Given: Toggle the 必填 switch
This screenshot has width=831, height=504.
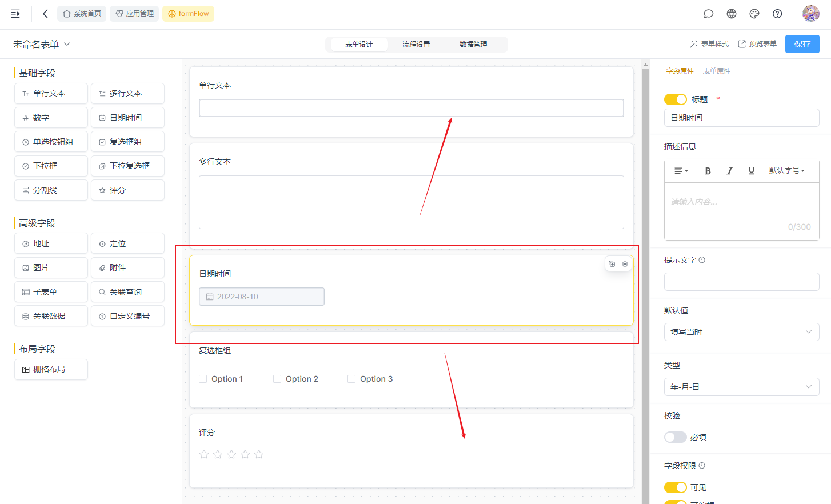Looking at the screenshot, I should point(675,437).
